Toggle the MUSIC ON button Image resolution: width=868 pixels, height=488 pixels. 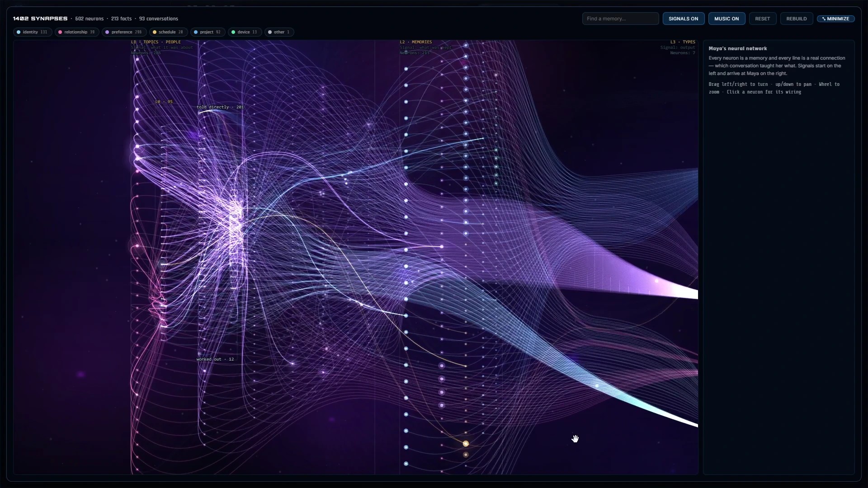pyautogui.click(x=726, y=19)
